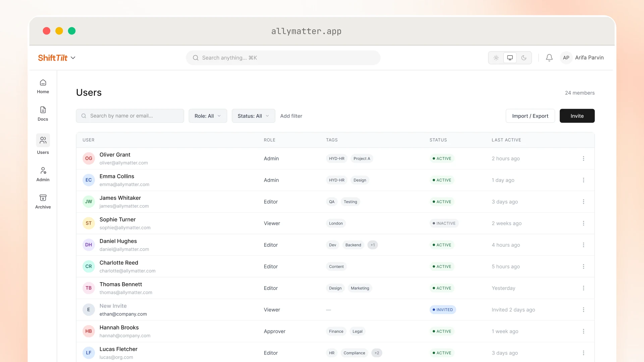Click the INACTIVE status badge
Image resolution: width=644 pixels, height=362 pixels.
click(444, 223)
